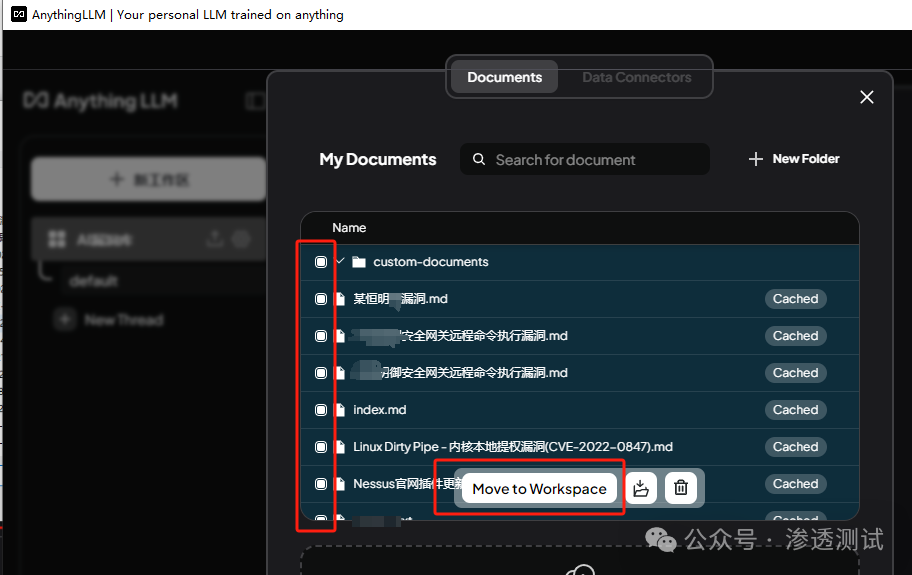
Task: Collapse the custom-documents folder chevron
Action: point(340,261)
